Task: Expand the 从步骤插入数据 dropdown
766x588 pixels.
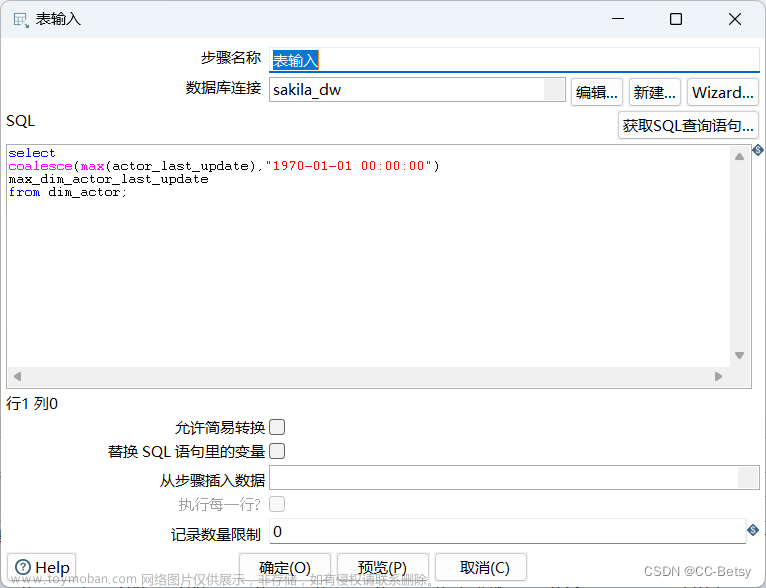Action: coord(748,478)
